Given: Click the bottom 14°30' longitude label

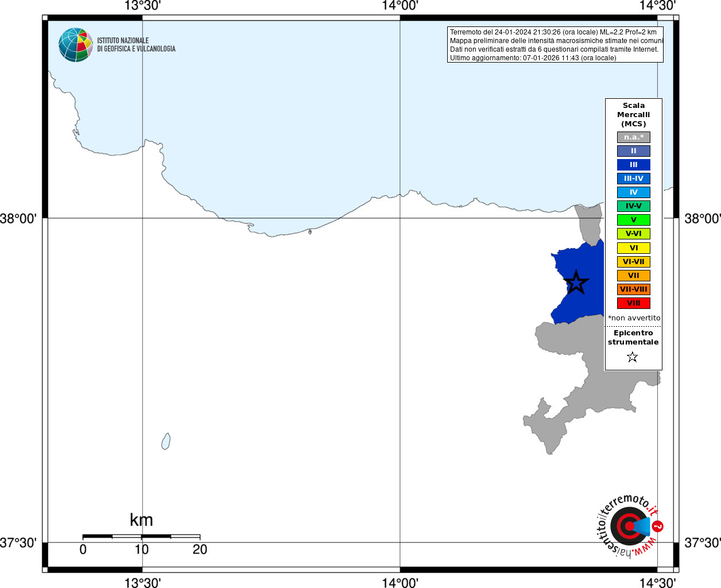Looking at the screenshot, I should coord(658,582).
